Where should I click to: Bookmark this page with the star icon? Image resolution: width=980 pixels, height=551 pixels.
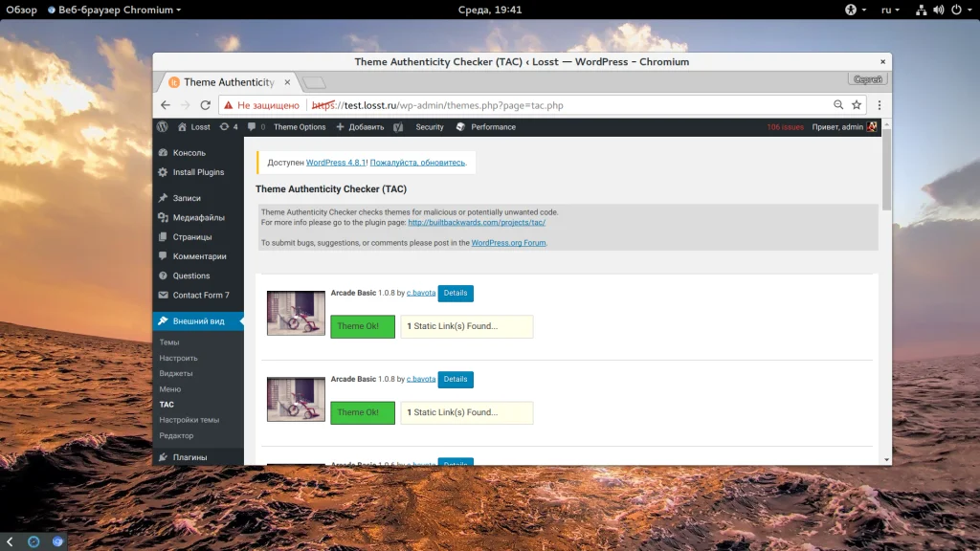(857, 105)
